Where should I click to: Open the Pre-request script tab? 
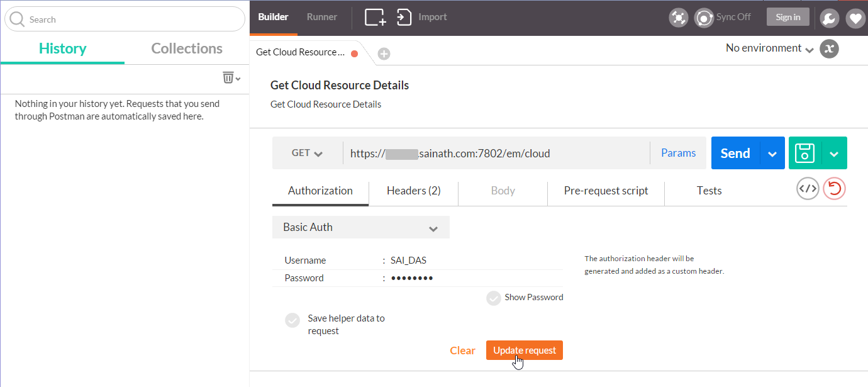606,191
